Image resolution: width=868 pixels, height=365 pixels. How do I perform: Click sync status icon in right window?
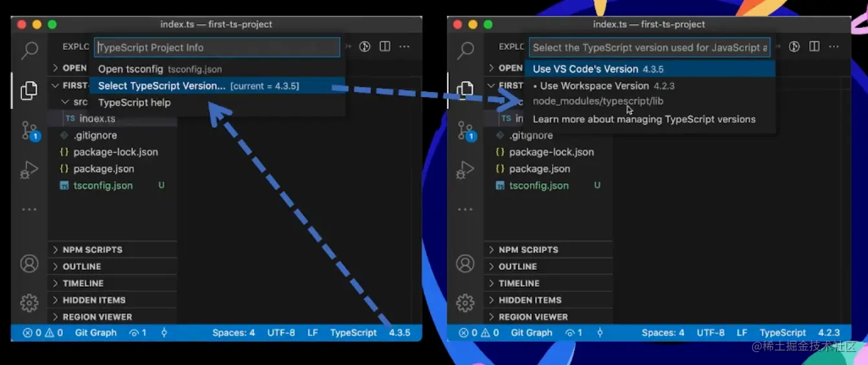600,333
